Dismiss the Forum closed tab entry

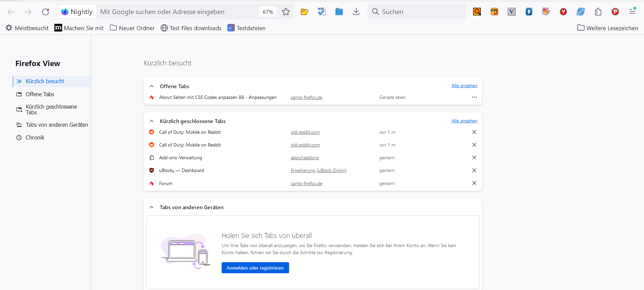tap(474, 183)
